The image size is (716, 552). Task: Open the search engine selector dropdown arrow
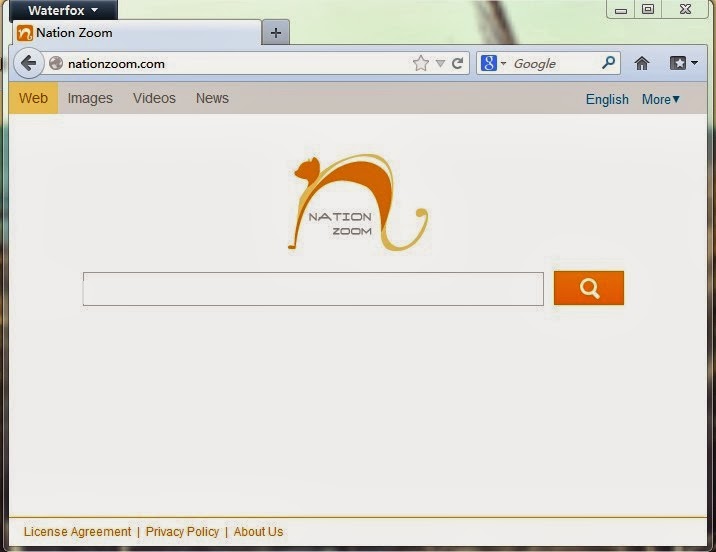(x=503, y=63)
